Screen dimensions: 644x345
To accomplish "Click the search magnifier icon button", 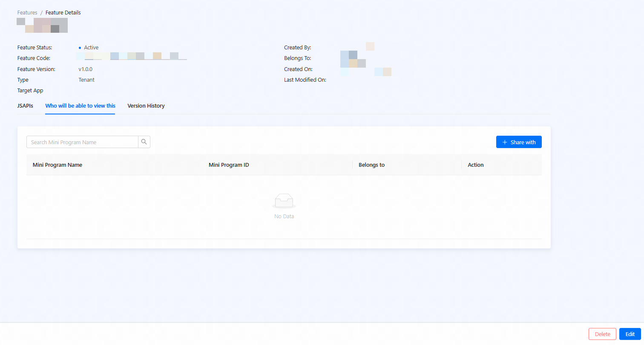I will [x=144, y=142].
